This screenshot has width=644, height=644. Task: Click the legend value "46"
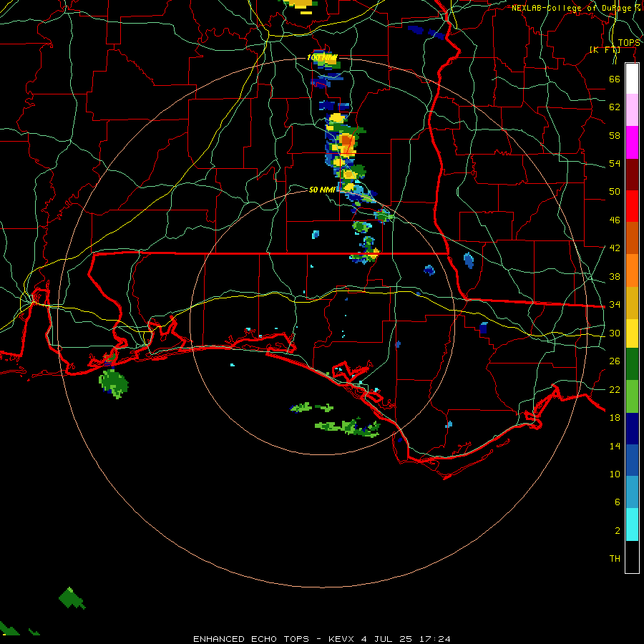(615, 220)
